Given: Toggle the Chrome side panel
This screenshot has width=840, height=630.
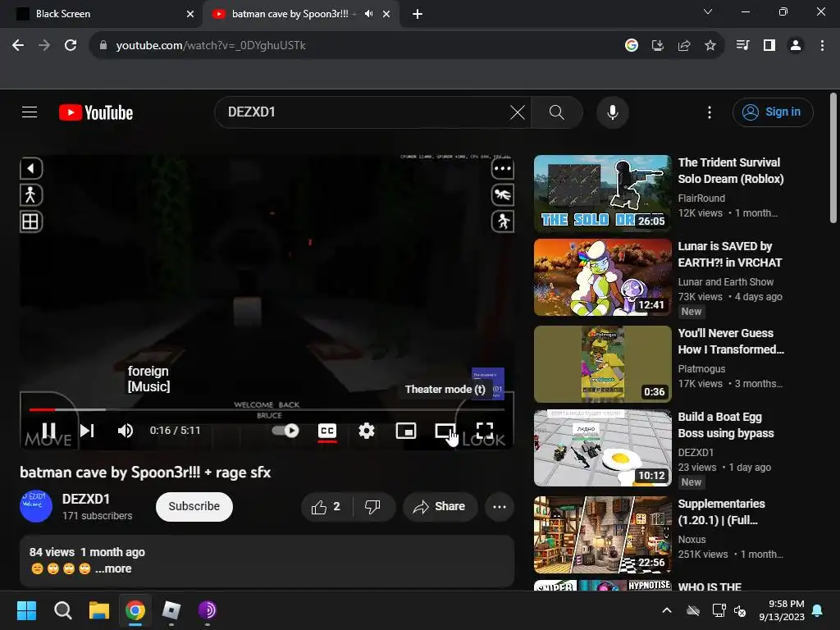Looking at the screenshot, I should coord(769,46).
